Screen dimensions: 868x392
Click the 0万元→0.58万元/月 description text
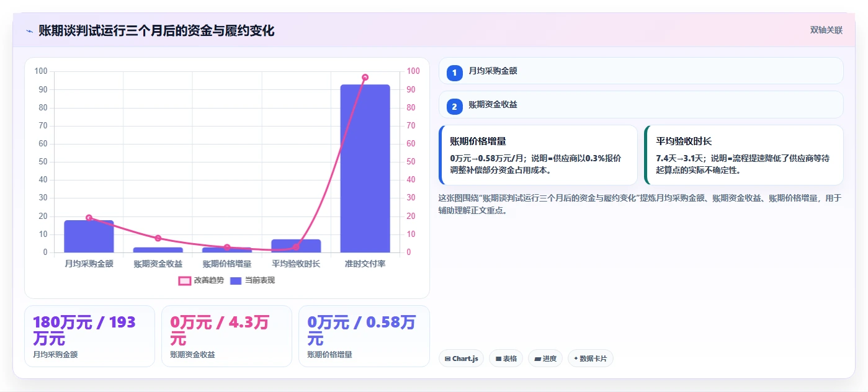[535, 164]
